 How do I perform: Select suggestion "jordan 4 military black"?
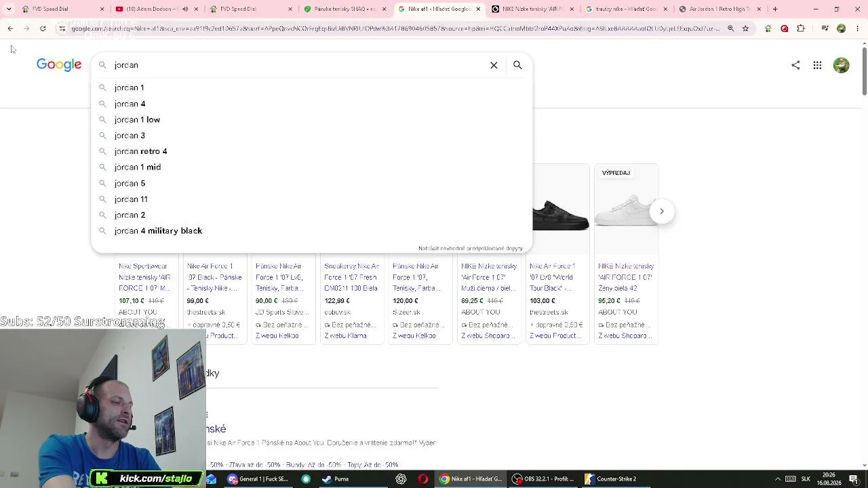click(x=312, y=230)
